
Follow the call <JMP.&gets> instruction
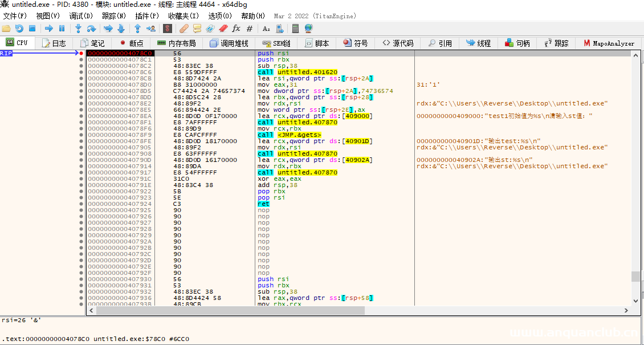pos(290,135)
